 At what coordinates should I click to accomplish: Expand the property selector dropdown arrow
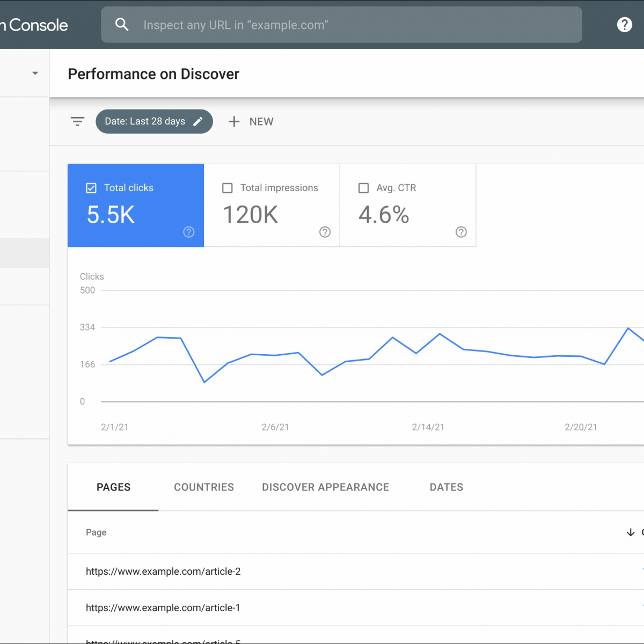point(35,73)
